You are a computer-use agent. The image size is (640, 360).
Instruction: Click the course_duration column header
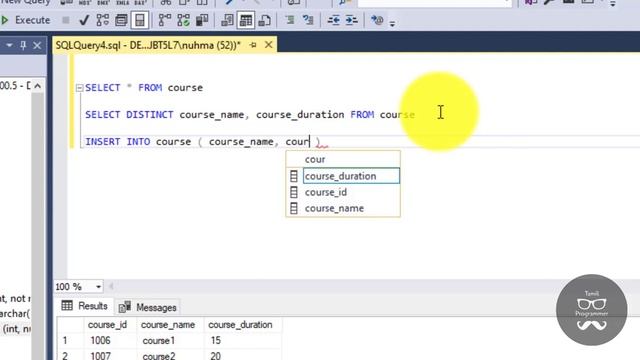pos(240,325)
